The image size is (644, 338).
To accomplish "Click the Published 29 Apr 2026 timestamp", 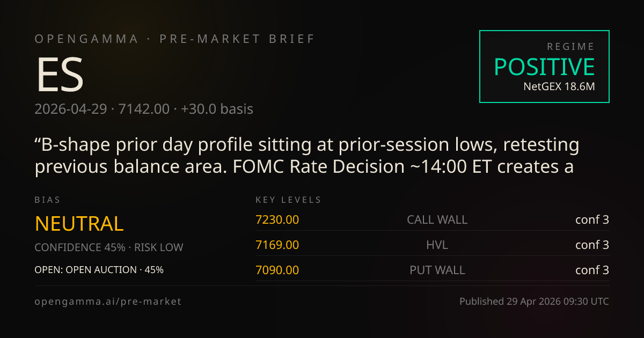I will (534, 302).
